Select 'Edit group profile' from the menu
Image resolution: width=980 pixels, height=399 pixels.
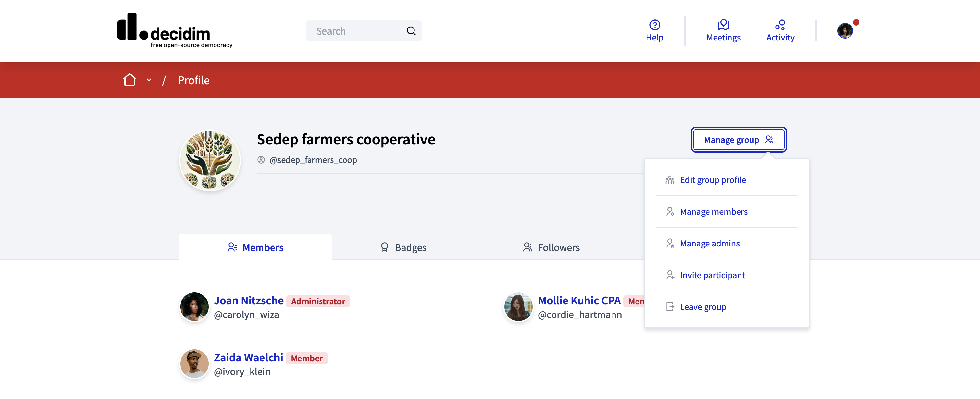point(713,179)
